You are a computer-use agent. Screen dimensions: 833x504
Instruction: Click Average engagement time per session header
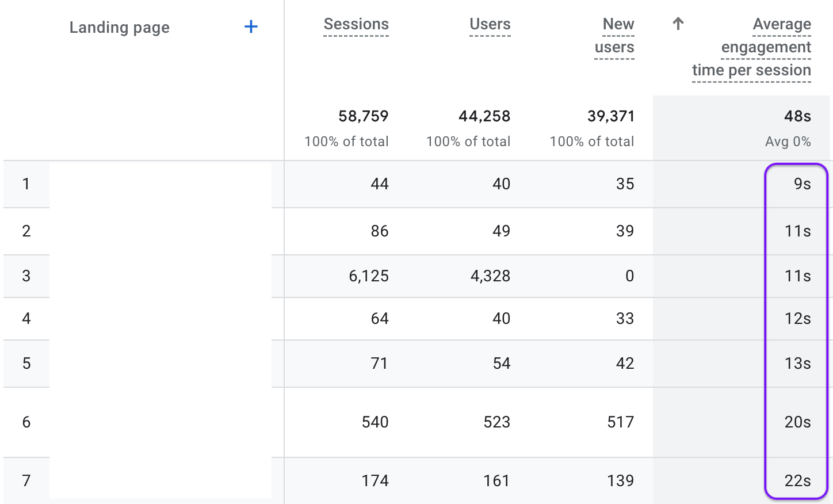pyautogui.click(x=752, y=47)
